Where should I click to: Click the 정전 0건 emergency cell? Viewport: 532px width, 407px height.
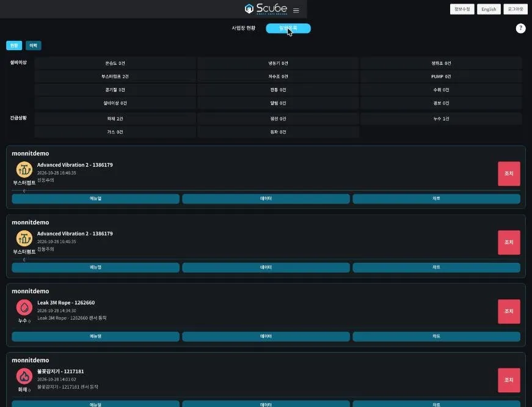click(x=278, y=119)
